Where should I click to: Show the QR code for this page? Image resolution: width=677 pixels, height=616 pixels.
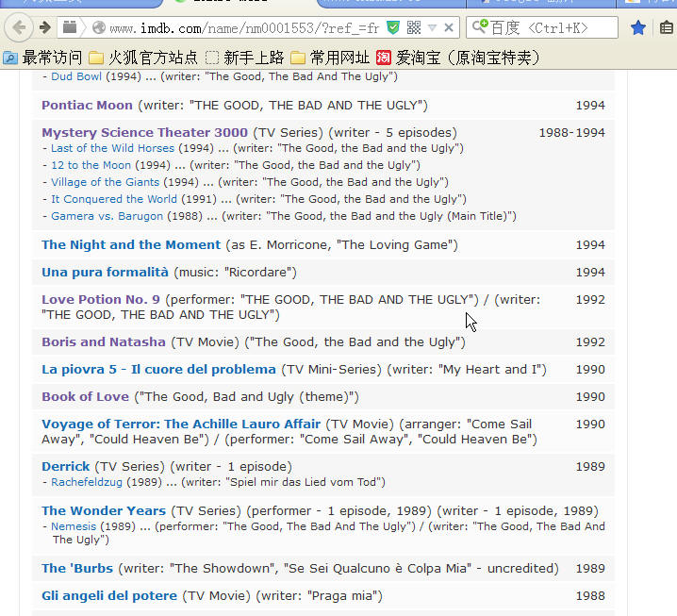coord(414,28)
